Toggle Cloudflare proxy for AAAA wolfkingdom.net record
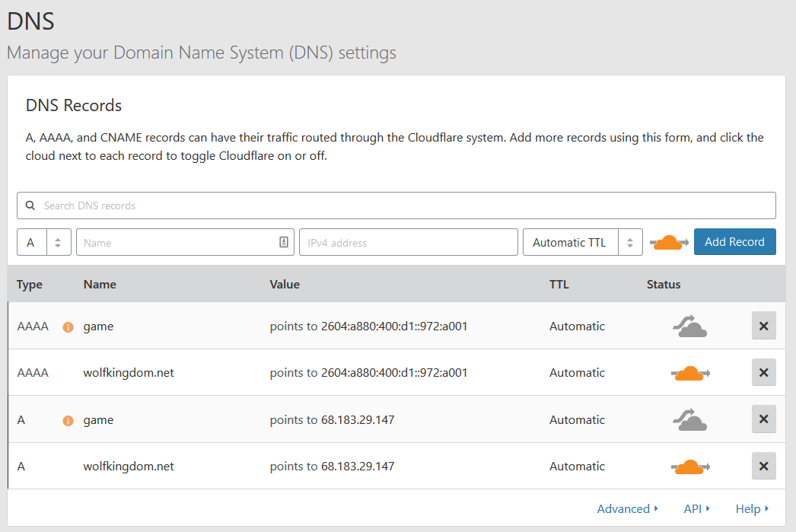This screenshot has width=796, height=532. coord(689,373)
